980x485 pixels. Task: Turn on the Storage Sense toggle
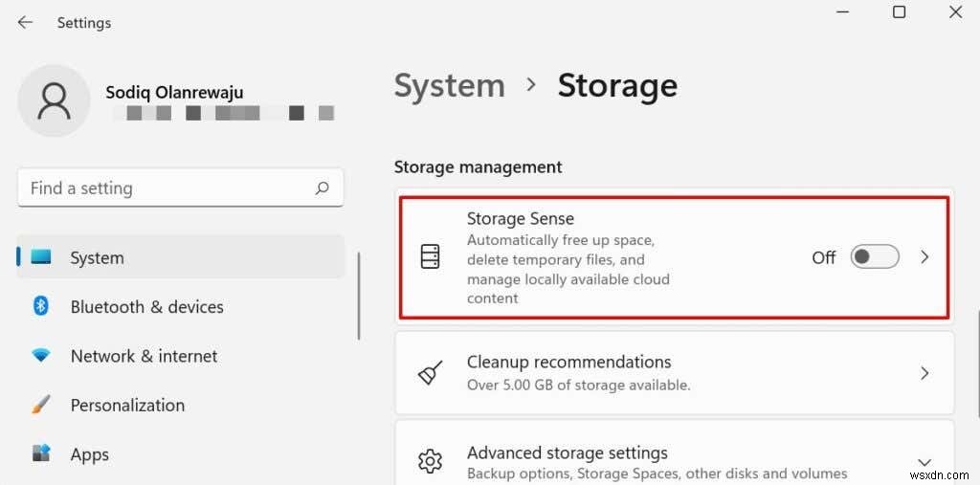pos(875,257)
